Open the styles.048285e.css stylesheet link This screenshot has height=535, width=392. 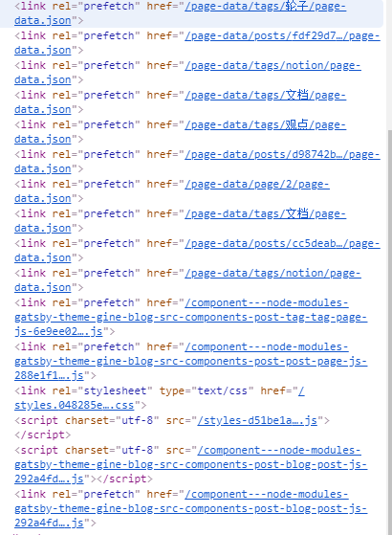74,406
